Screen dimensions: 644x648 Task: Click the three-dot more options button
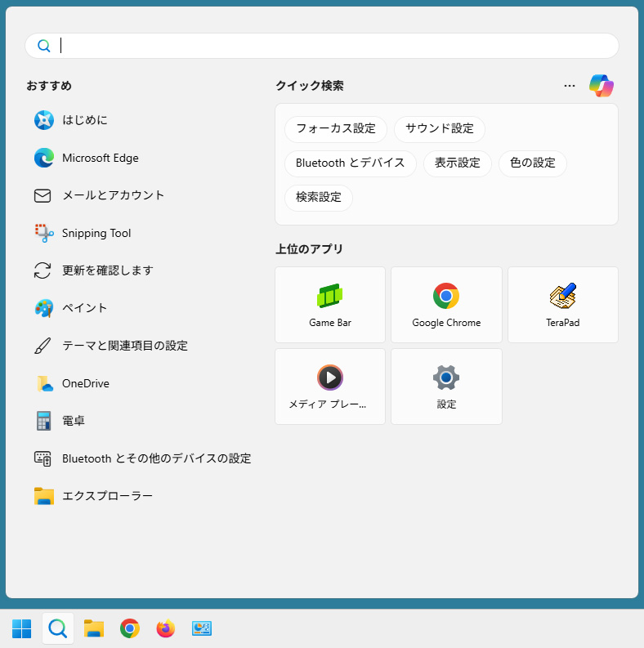click(x=570, y=86)
